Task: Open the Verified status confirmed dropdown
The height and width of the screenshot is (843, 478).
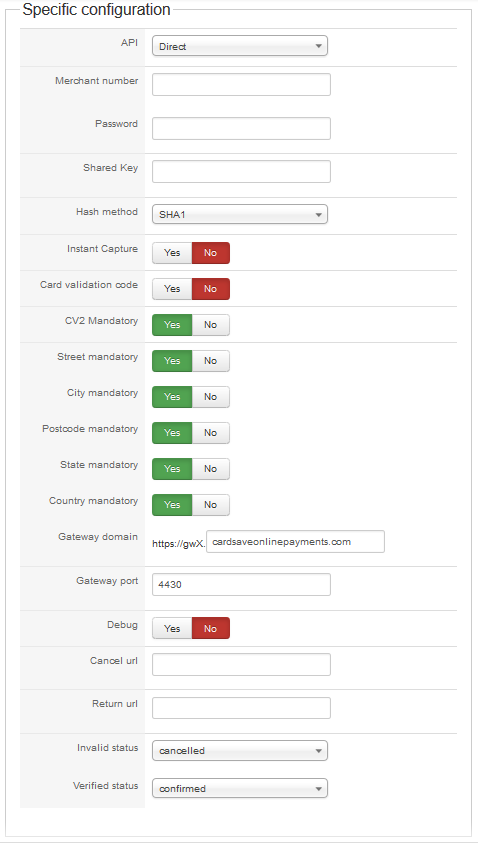Action: (x=240, y=789)
